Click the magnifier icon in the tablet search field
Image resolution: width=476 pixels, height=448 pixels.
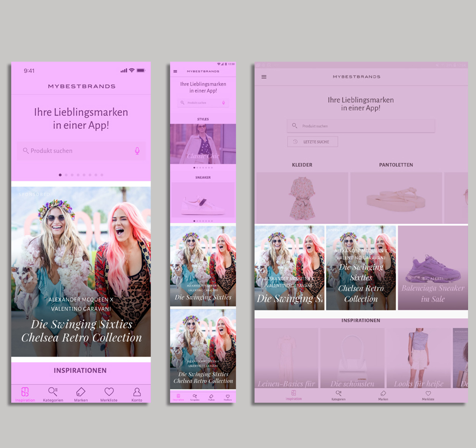(x=294, y=126)
